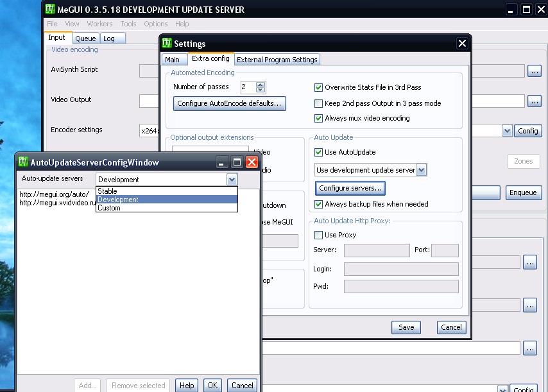Open the Workers menu

point(99,24)
